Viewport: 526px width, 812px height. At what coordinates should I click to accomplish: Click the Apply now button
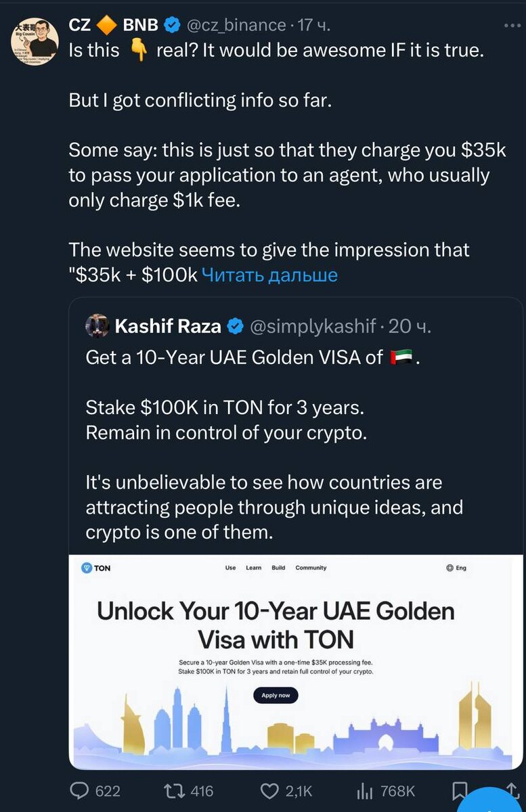(x=276, y=695)
